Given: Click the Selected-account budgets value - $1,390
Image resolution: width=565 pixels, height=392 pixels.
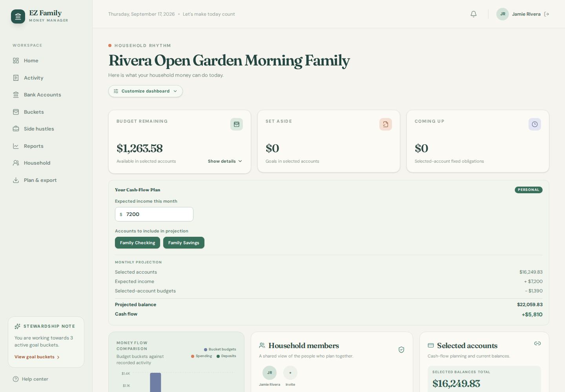Looking at the screenshot, I should pyautogui.click(x=534, y=291).
